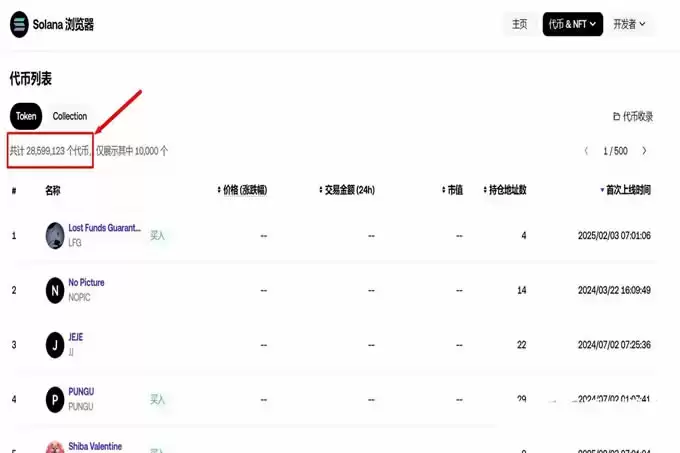Sort by 首次上线时间 column
The width and height of the screenshot is (680, 453).
coord(625,190)
